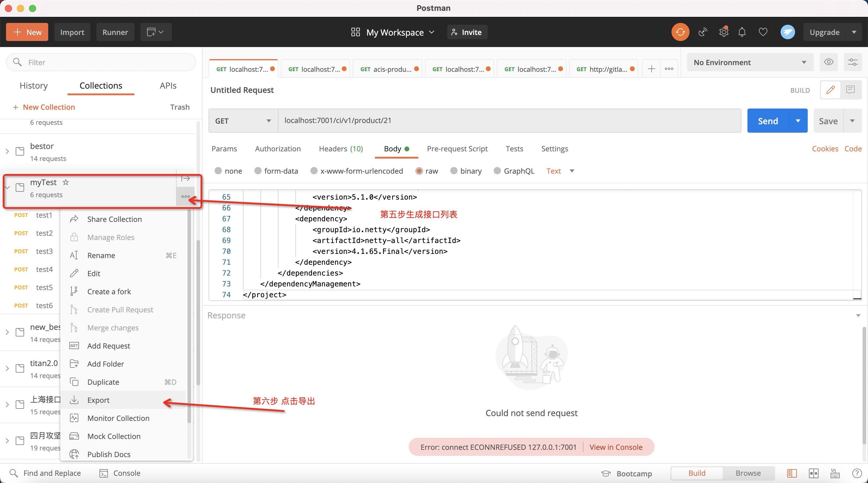The height and width of the screenshot is (483, 868).
Task: Select the Add Request context menu item
Action: tap(108, 345)
